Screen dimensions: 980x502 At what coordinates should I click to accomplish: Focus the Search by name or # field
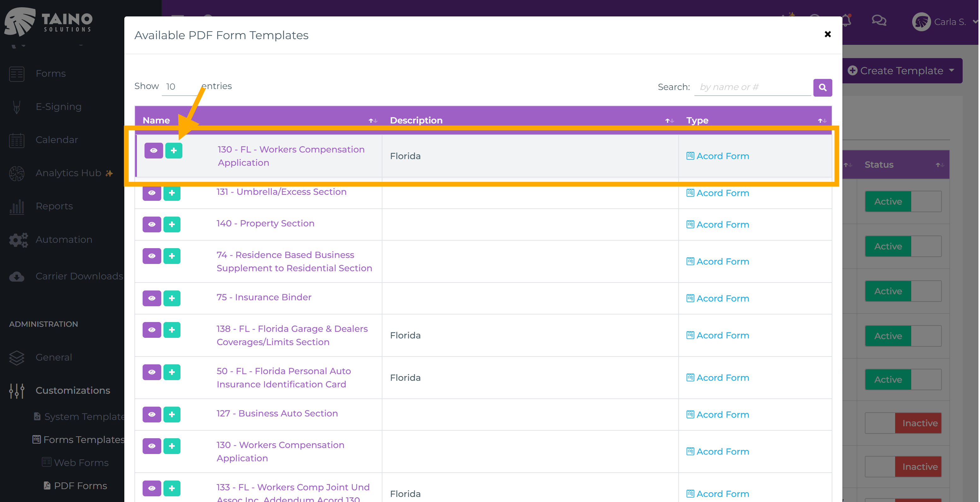pos(752,87)
